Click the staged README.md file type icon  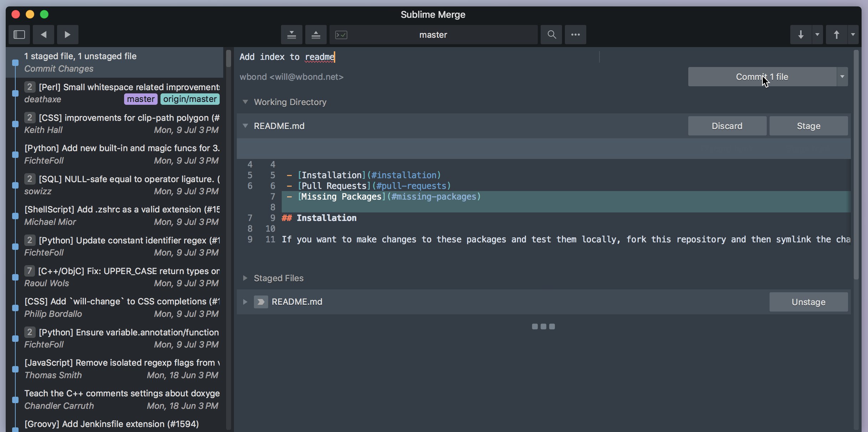(x=261, y=302)
